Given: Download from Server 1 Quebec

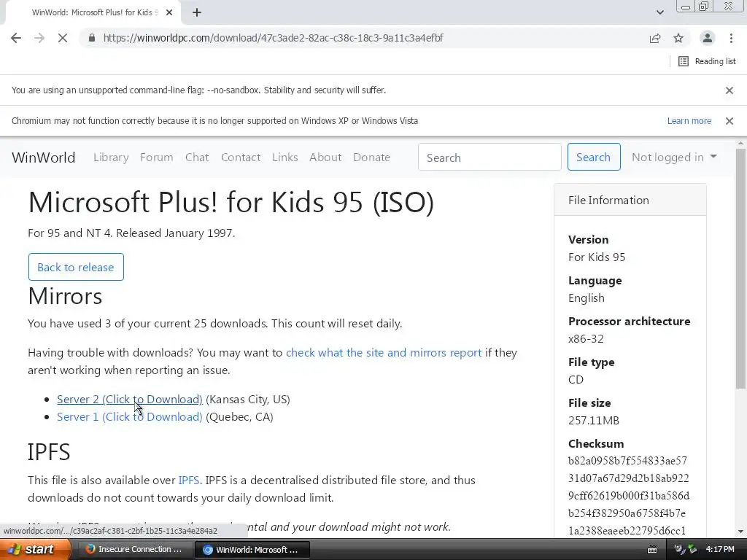Looking at the screenshot, I should (x=130, y=417).
